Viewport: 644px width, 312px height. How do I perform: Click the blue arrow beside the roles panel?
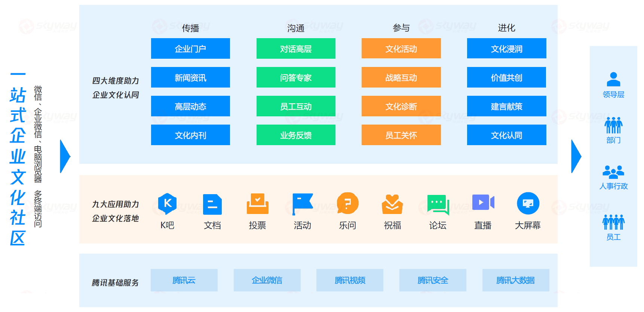coord(576,156)
